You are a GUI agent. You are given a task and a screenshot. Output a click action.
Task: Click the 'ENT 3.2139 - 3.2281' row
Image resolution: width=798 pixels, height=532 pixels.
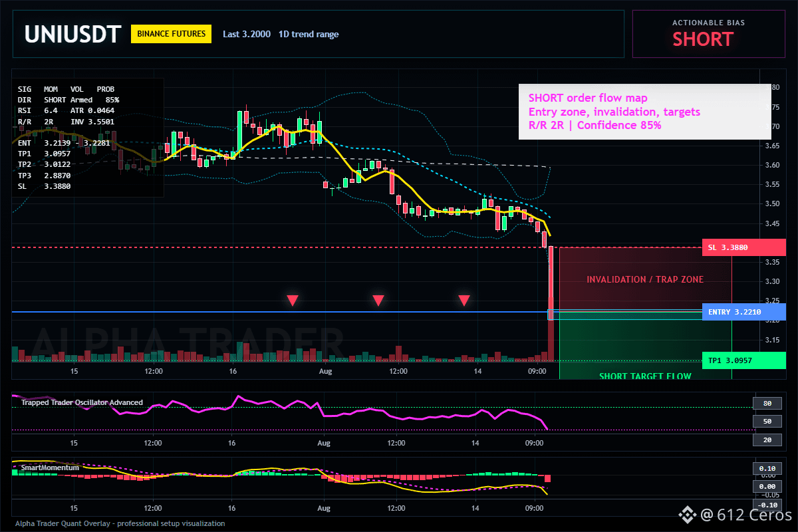63,143
